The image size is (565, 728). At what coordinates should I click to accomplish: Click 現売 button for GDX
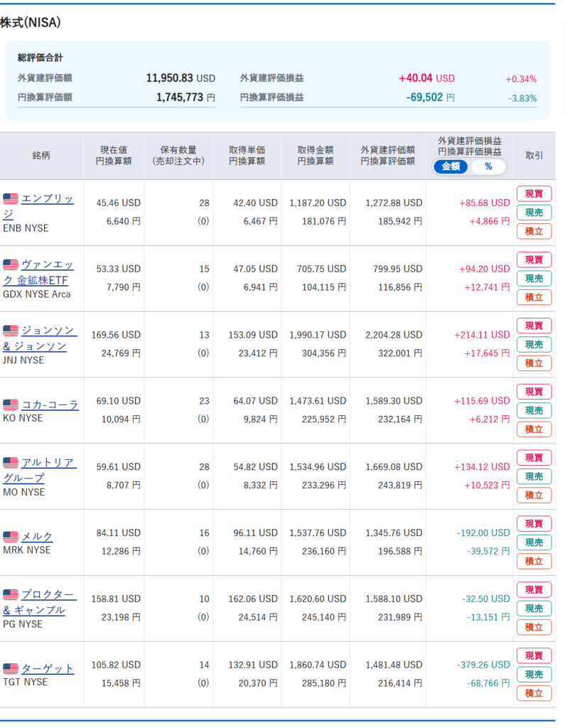(534, 279)
